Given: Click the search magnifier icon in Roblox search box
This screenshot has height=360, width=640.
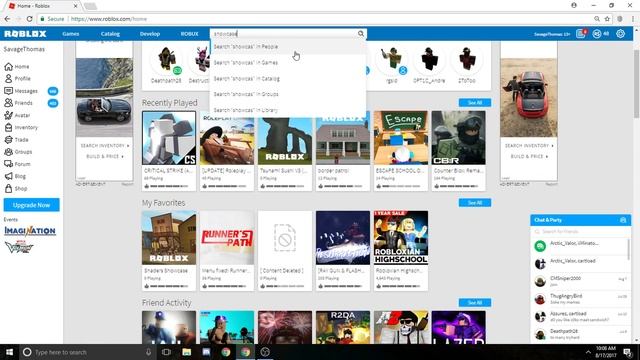Looking at the screenshot, I should coord(361,33).
